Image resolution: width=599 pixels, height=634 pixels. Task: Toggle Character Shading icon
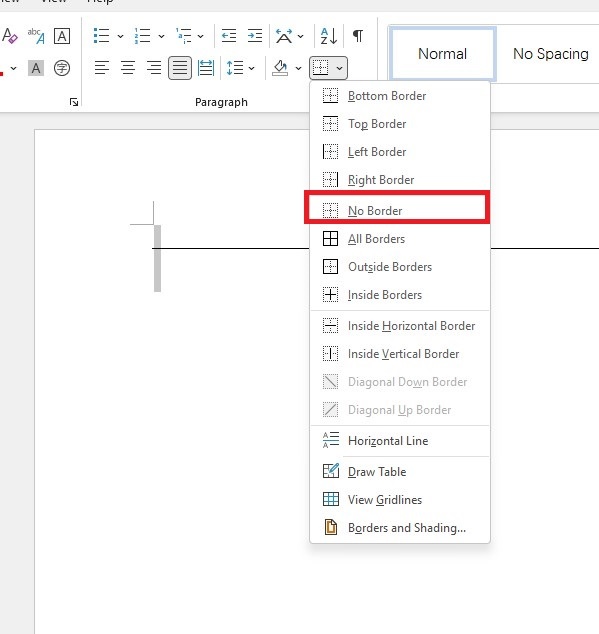[x=36, y=68]
